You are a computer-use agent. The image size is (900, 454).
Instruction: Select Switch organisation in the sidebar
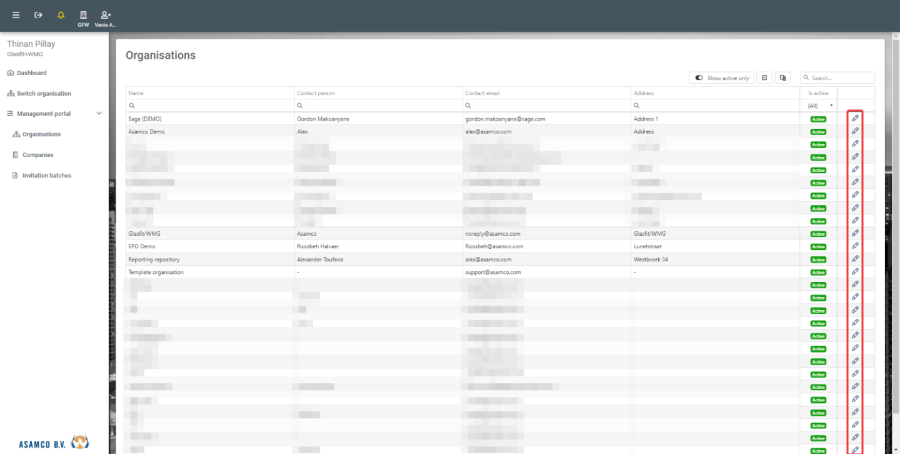tap(43, 93)
